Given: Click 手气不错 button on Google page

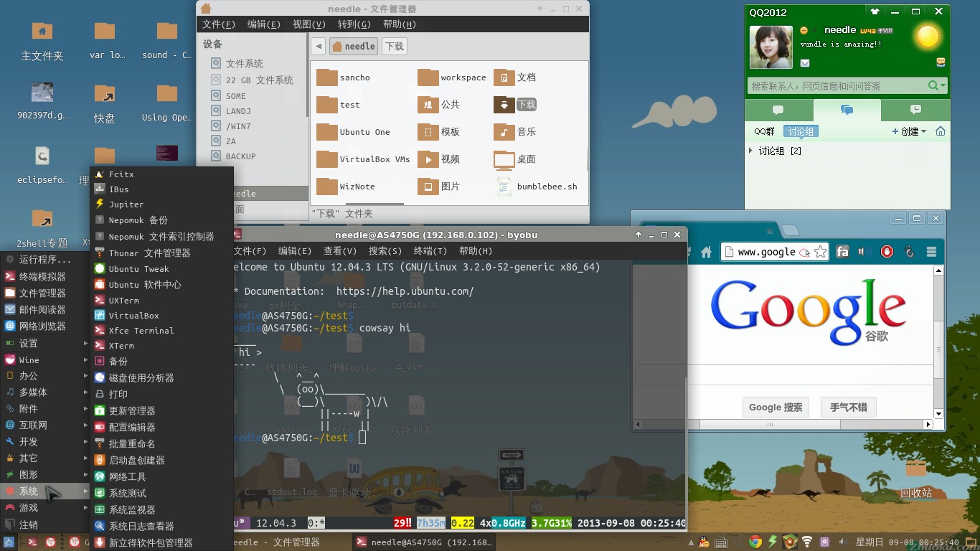Looking at the screenshot, I should [849, 407].
